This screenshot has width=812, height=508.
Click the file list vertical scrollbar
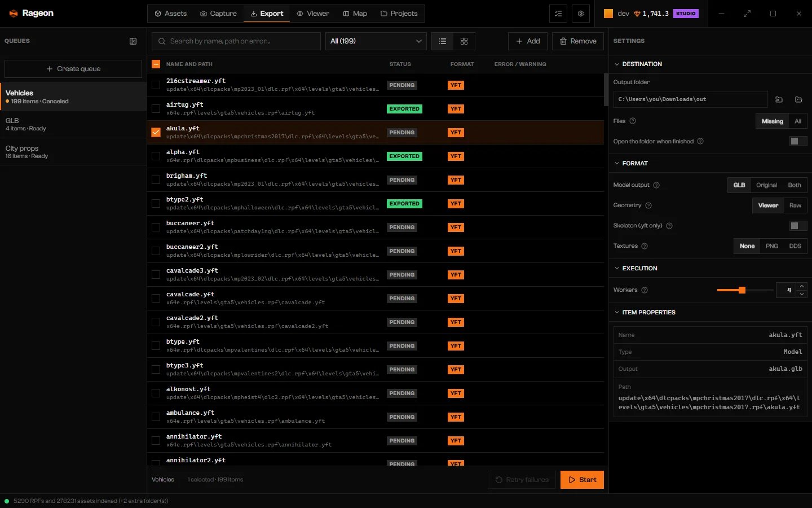tap(606, 90)
